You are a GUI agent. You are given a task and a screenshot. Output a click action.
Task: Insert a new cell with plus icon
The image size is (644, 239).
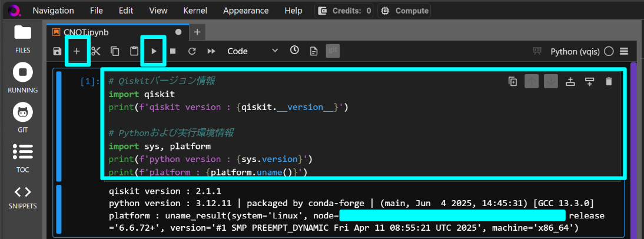pyautogui.click(x=77, y=51)
